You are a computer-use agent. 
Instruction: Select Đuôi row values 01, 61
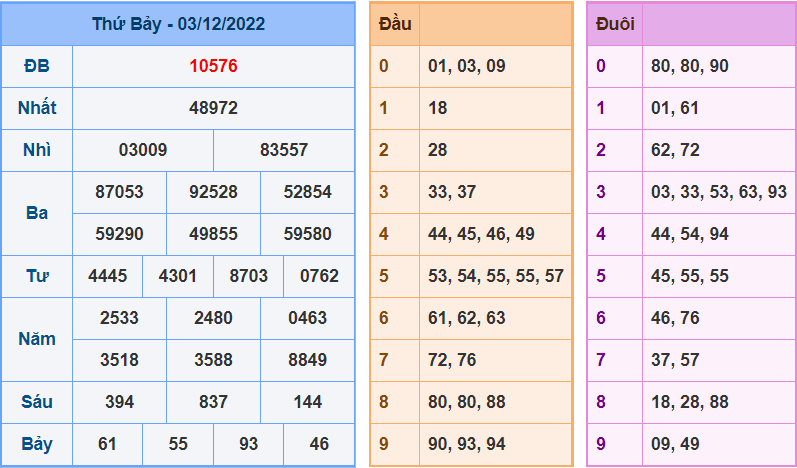pos(675,108)
